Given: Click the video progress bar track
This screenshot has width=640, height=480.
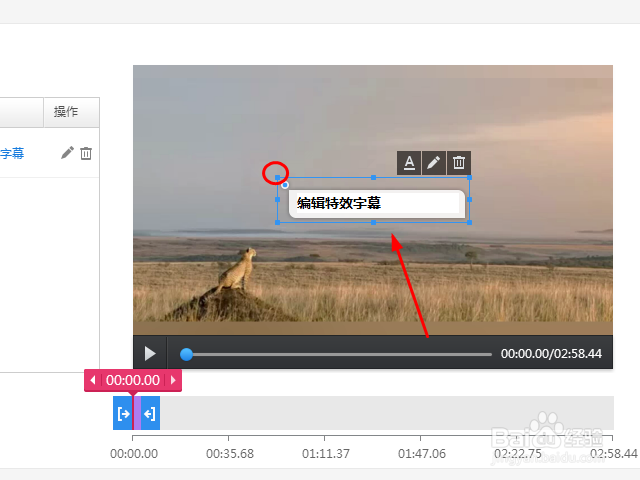Looking at the screenshot, I should [x=336, y=354].
